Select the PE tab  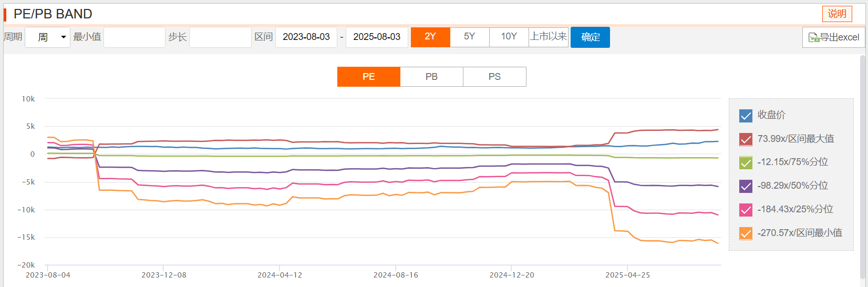[x=368, y=77]
